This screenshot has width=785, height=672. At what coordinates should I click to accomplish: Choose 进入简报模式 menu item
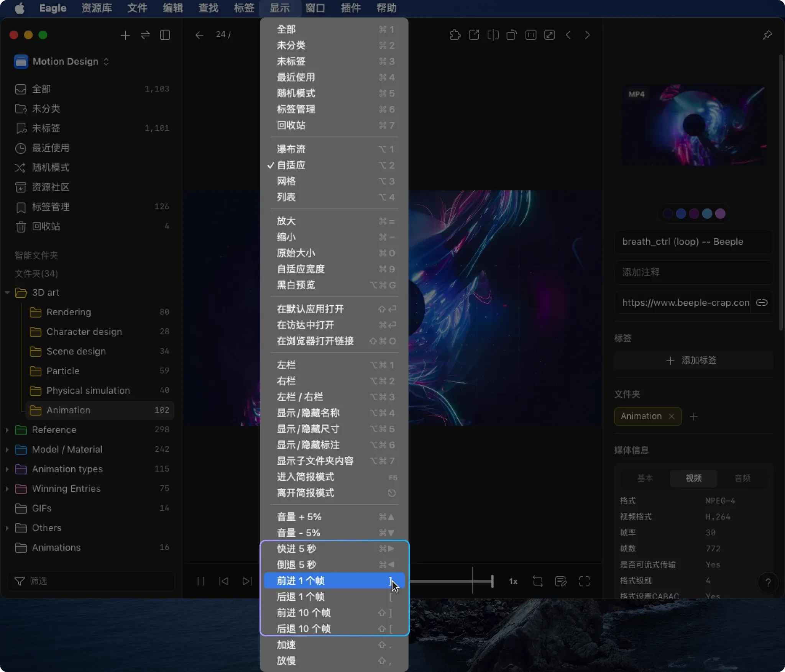tap(334, 477)
